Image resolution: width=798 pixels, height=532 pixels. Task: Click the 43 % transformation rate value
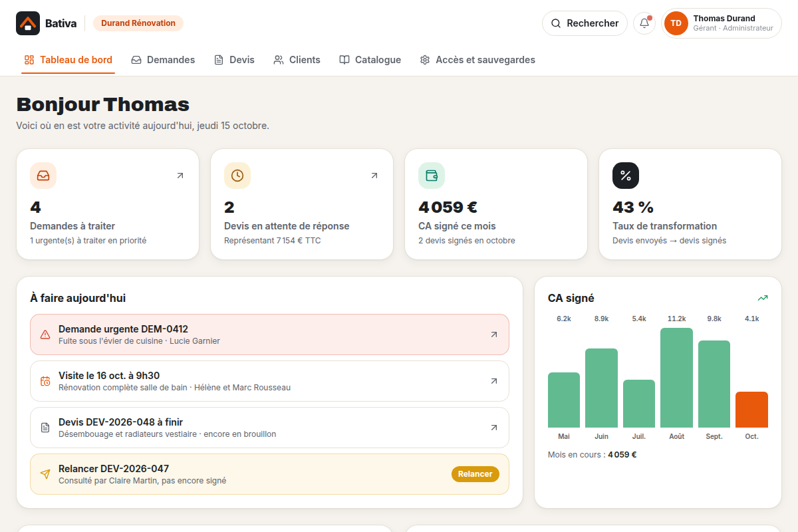point(633,207)
